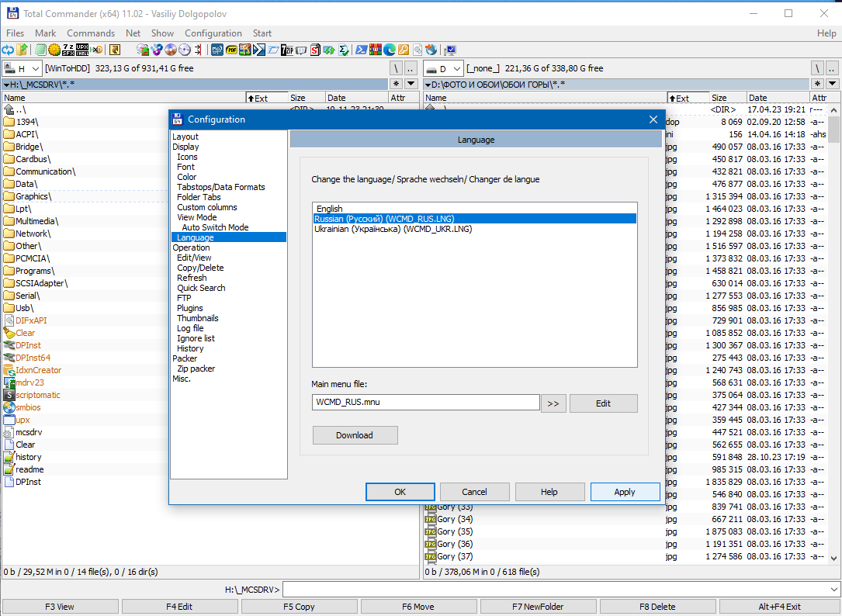Click the UPX Shell toolbar icon

[82, 50]
